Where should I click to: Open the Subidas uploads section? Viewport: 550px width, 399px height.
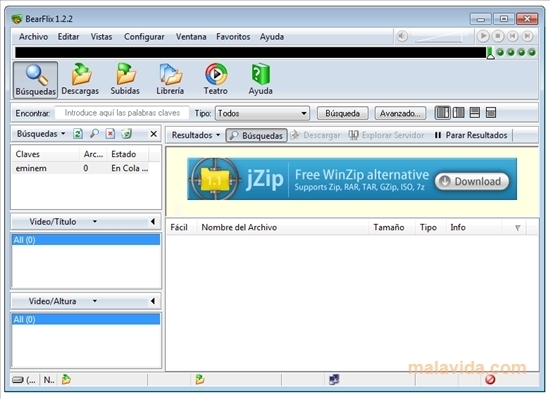125,80
